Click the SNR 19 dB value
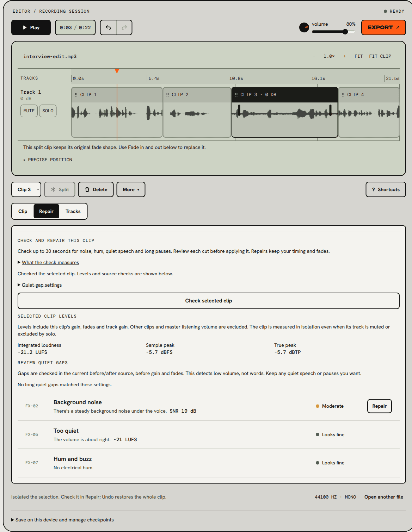412x532 pixels. click(183, 411)
